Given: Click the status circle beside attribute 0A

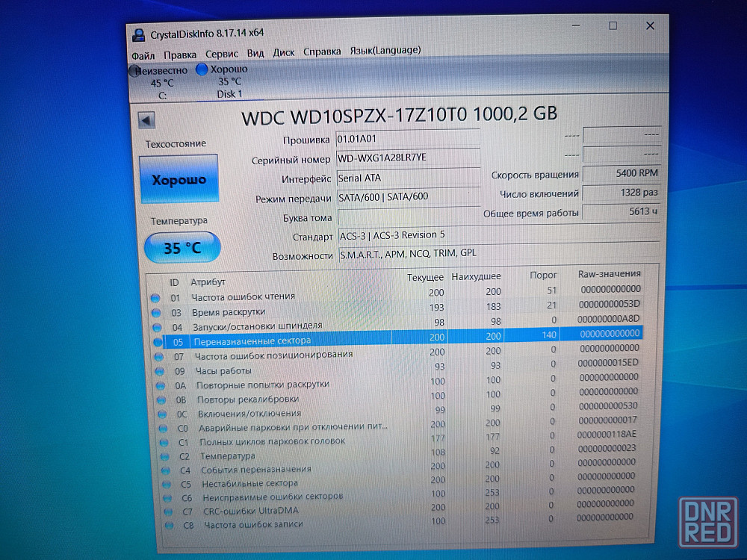Looking at the screenshot, I should coord(161,386).
